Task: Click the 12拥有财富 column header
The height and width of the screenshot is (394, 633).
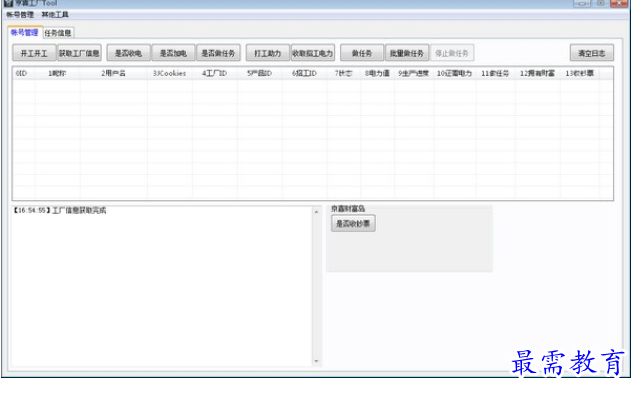Action: click(x=537, y=73)
